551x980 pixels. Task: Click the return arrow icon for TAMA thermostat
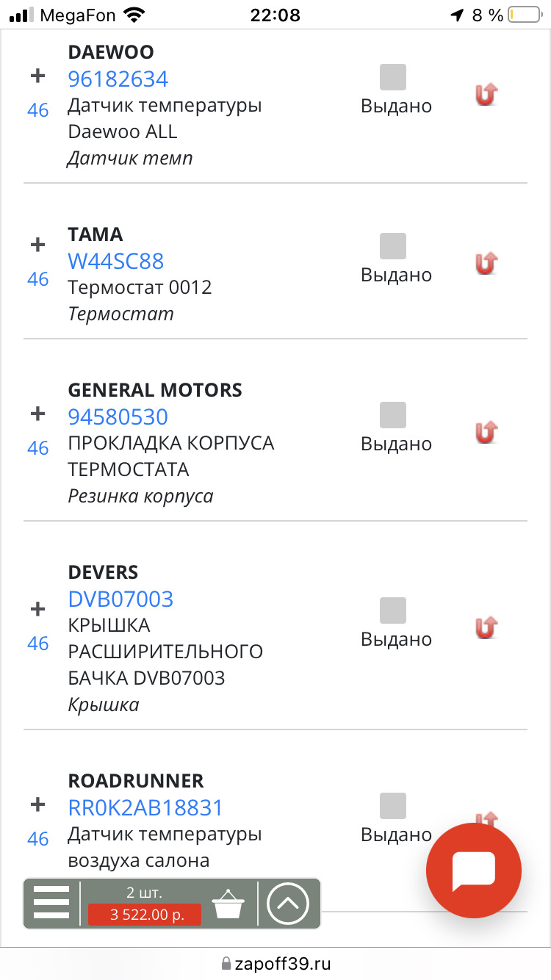[486, 263]
